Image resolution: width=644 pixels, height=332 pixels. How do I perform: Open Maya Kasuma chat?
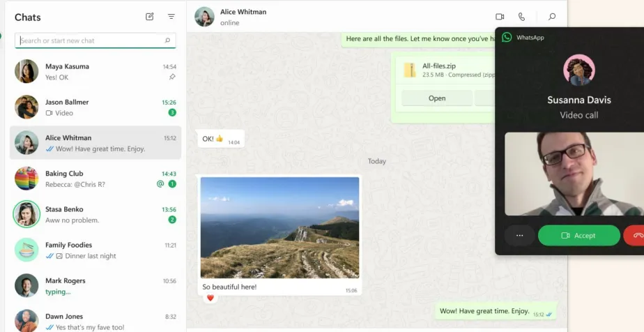[95, 71]
